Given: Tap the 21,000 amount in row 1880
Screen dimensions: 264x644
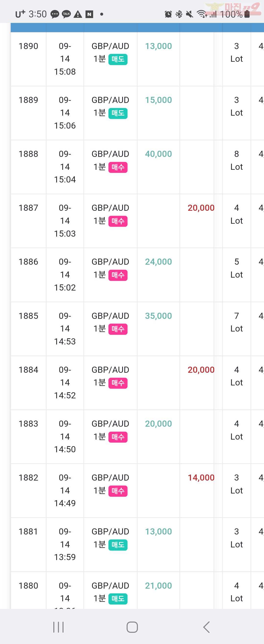Looking at the screenshot, I should pos(159,585).
